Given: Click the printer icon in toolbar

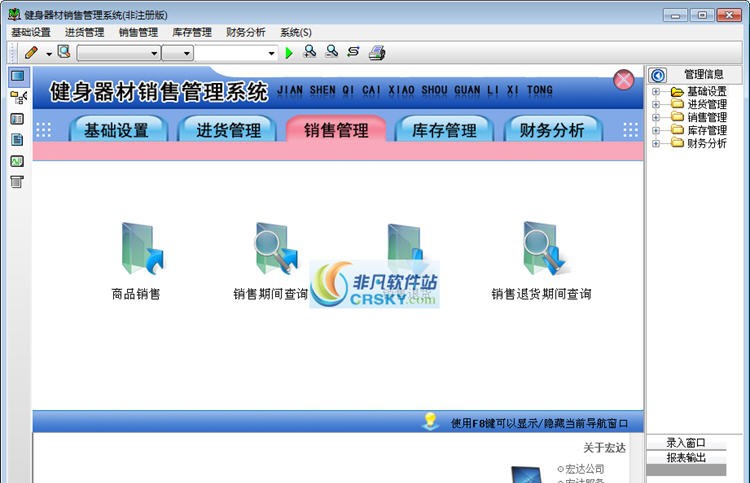Looking at the screenshot, I should 377,53.
